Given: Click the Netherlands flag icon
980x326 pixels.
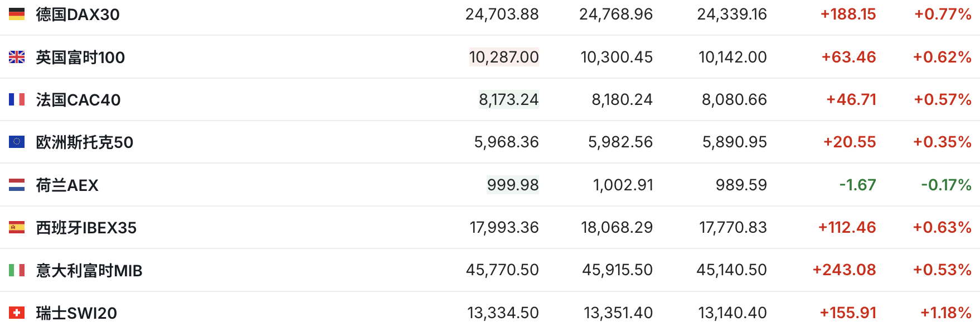Looking at the screenshot, I should [17, 185].
